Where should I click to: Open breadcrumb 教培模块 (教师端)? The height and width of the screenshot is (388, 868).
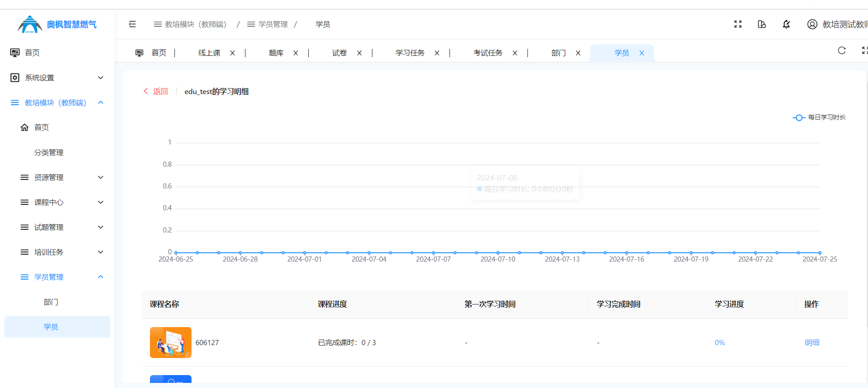click(190, 24)
